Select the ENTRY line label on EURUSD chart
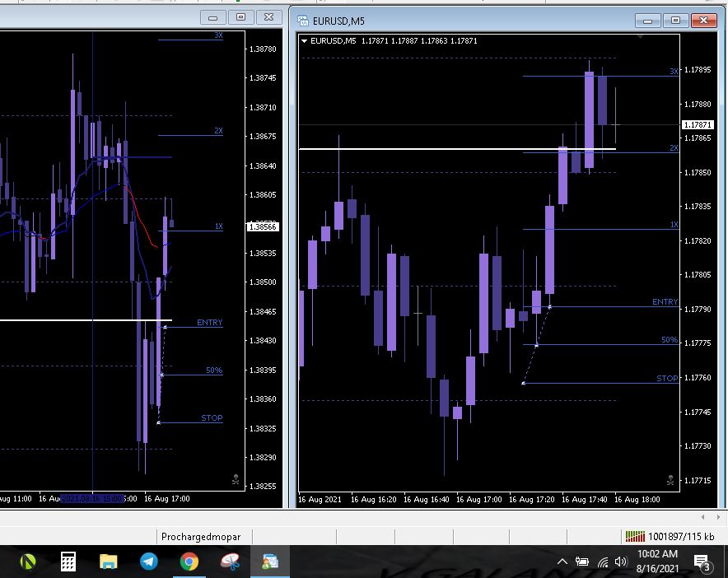Screen dimensions: 728x578 [x=665, y=302]
